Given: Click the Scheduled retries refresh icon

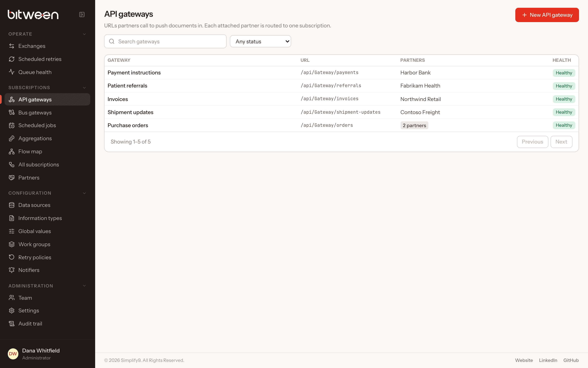Looking at the screenshot, I should click(x=12, y=59).
